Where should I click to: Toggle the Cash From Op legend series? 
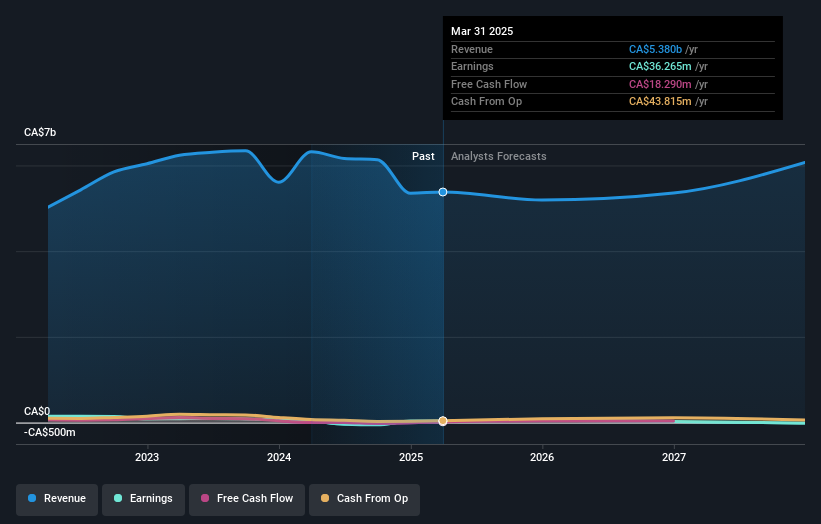(x=364, y=499)
